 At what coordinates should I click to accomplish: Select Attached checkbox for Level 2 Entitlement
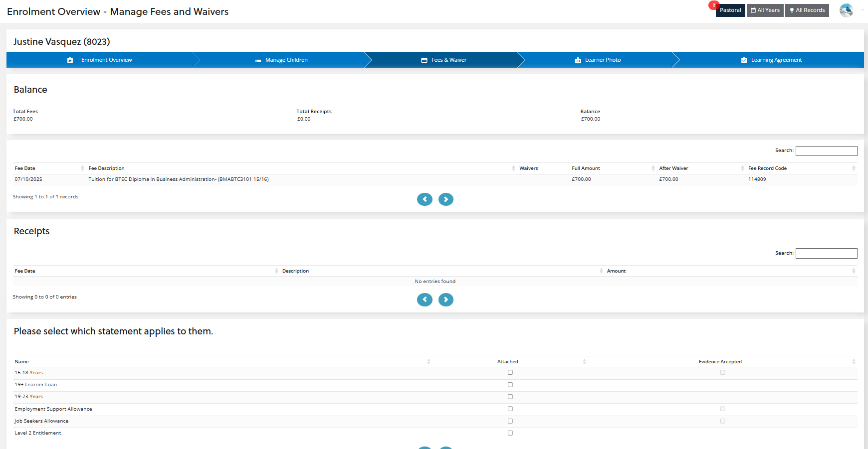coord(510,433)
